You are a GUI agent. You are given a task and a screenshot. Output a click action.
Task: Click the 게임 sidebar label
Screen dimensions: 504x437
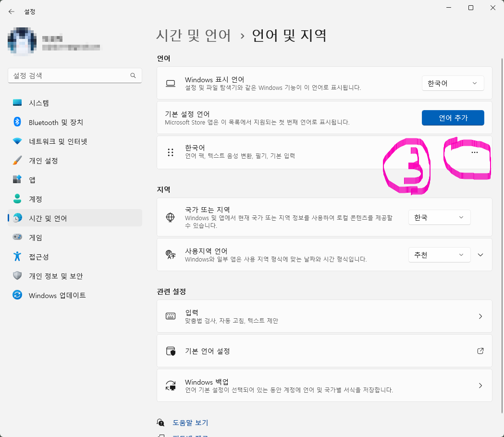click(x=36, y=237)
